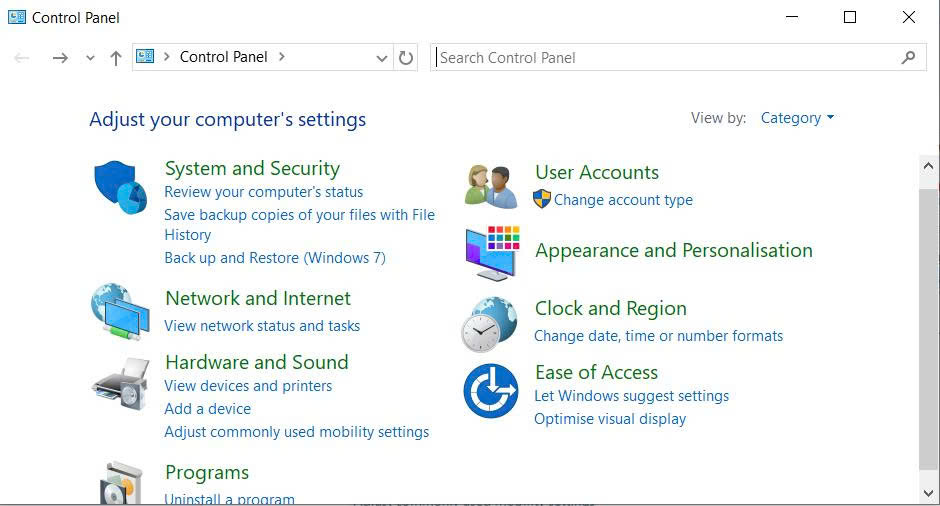Image resolution: width=940 pixels, height=506 pixels.
Task: Click the Programs disc icon
Action: pos(121,483)
